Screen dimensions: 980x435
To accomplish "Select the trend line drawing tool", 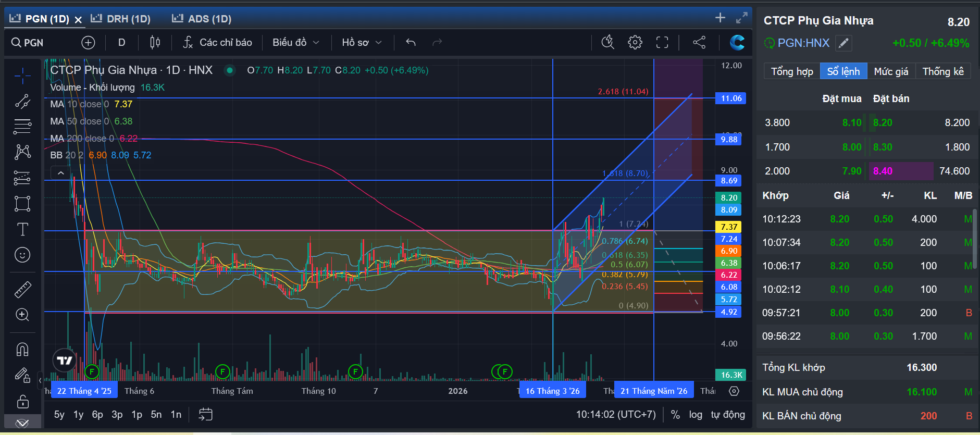I will [x=22, y=102].
